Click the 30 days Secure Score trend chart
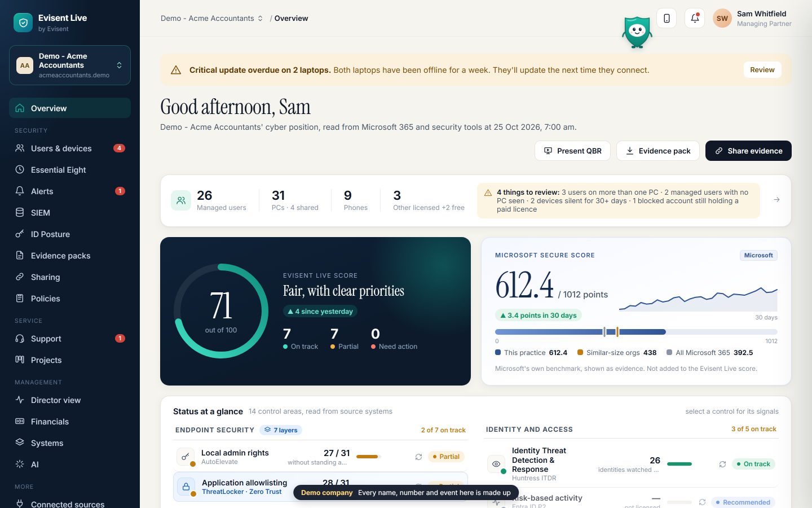The width and height of the screenshot is (812, 508). point(698,299)
